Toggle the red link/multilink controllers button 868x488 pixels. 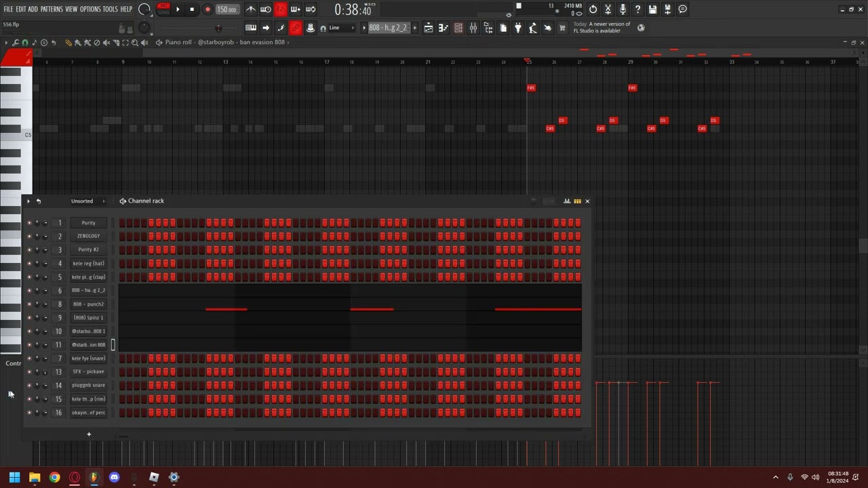[x=296, y=28]
